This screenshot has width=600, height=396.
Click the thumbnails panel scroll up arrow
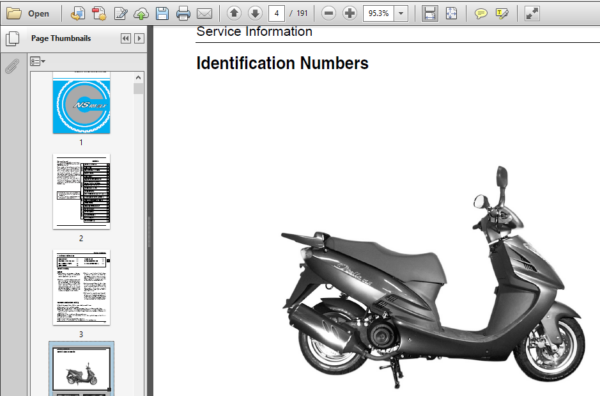(x=138, y=77)
